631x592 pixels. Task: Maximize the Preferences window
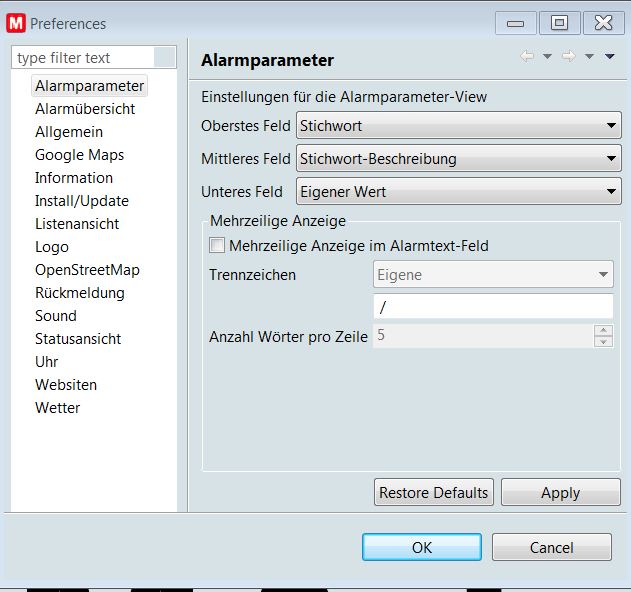click(x=559, y=22)
